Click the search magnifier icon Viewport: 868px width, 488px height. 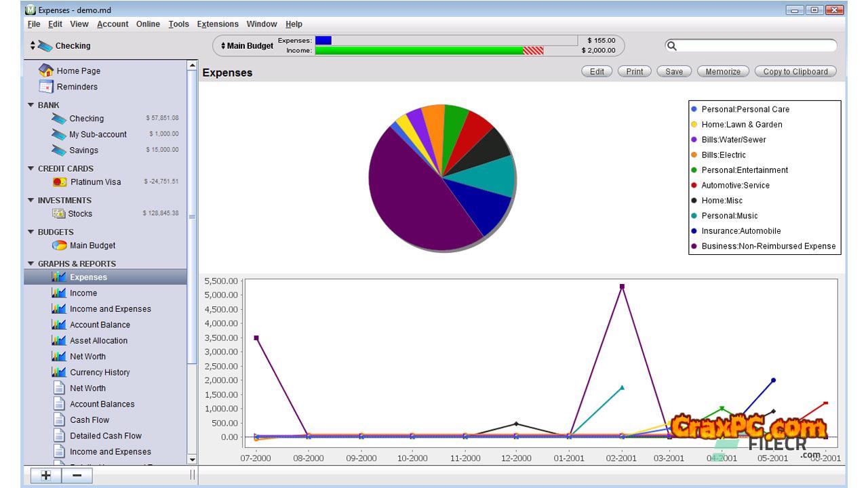(672, 46)
